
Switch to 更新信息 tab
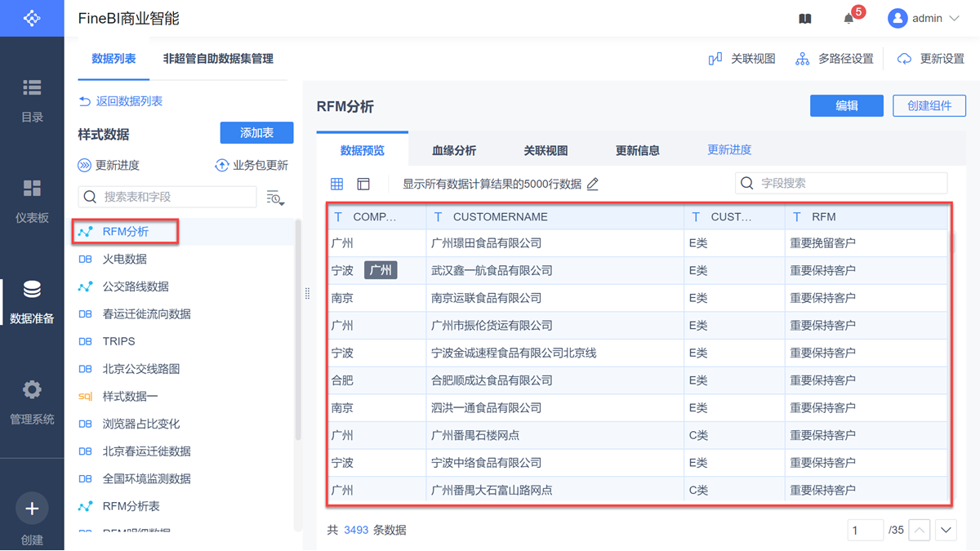point(638,150)
